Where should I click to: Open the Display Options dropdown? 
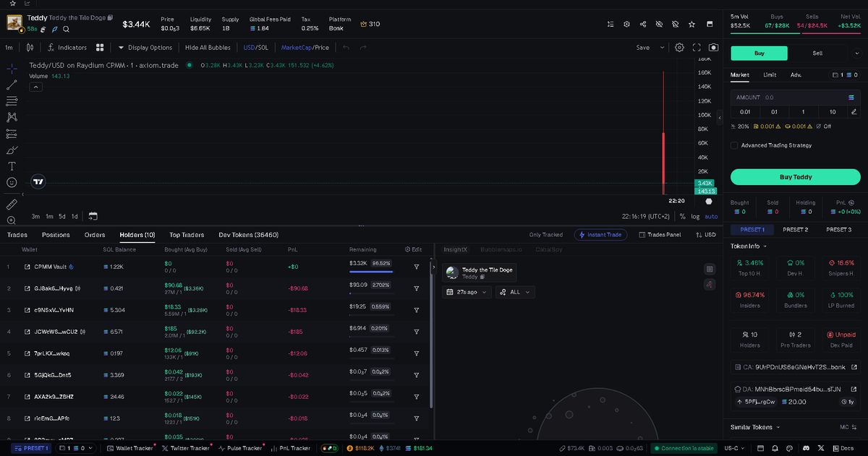coord(145,48)
